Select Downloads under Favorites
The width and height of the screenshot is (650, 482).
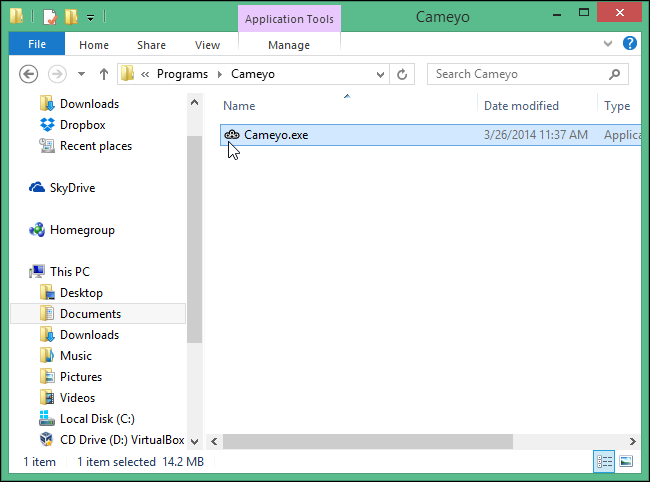click(x=90, y=104)
